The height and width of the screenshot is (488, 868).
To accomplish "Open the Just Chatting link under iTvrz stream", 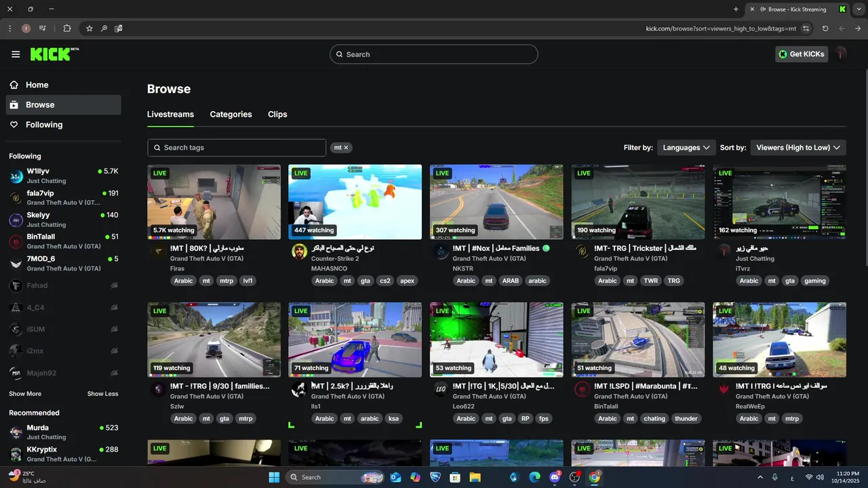I will pyautogui.click(x=755, y=259).
